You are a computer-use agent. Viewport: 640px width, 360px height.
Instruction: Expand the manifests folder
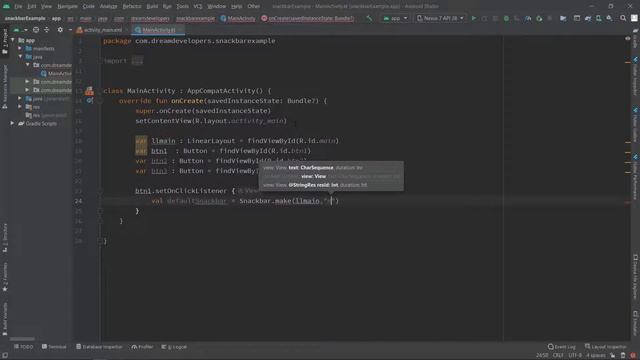[20, 48]
